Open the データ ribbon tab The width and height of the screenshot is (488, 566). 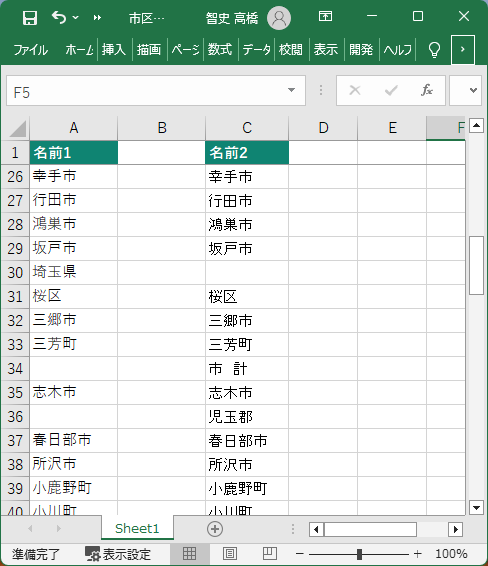coord(256,49)
